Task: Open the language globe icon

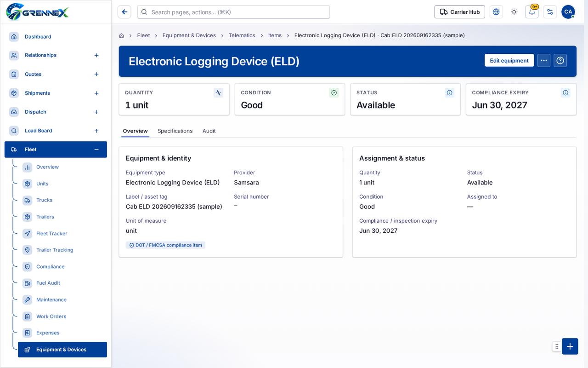Action: click(x=496, y=12)
